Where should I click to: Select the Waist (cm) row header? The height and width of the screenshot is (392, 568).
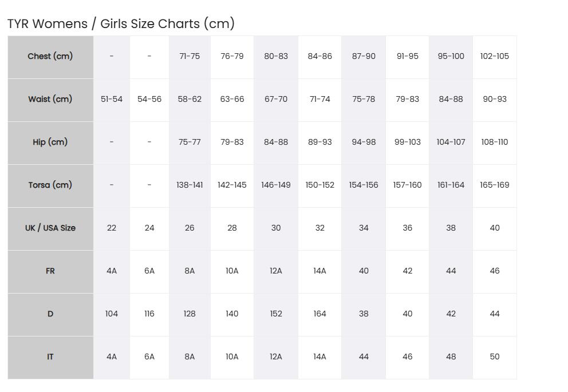click(50, 100)
